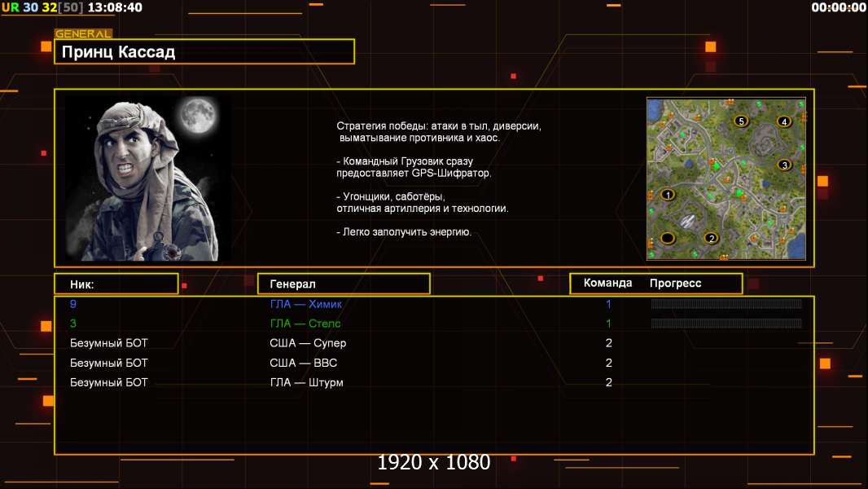Click the 'Прогресс' column header
The height and width of the screenshot is (489, 868).
(x=675, y=283)
